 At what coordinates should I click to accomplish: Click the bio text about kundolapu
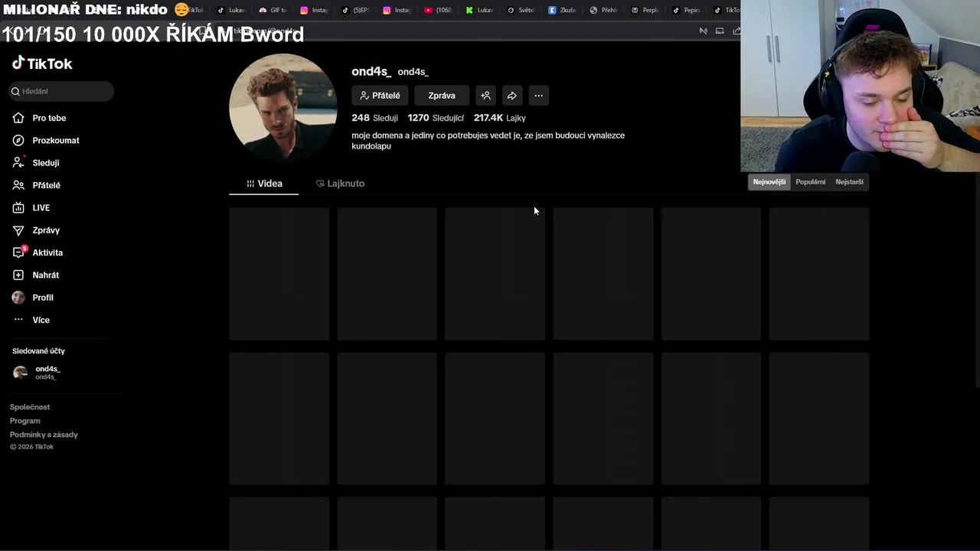click(x=488, y=141)
